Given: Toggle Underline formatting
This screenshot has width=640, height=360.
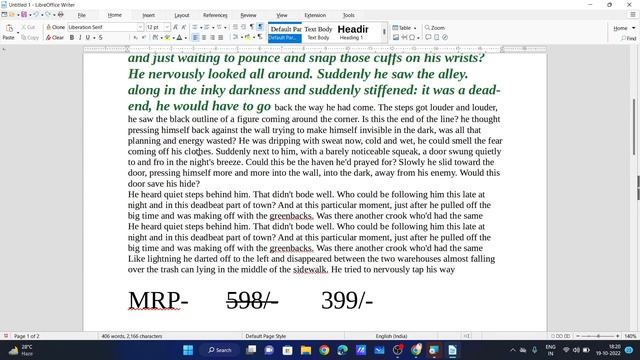Looking at the screenshot, I should coord(87,38).
